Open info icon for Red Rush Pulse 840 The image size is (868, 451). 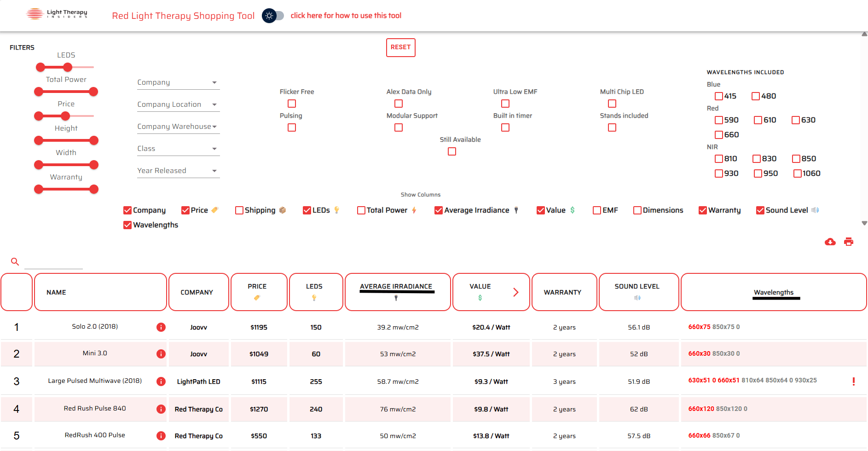[x=161, y=409]
